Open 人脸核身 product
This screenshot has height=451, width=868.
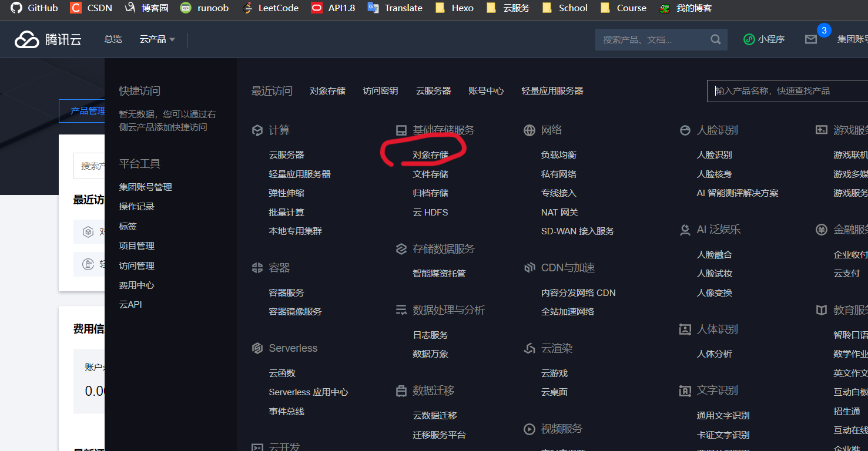[714, 174]
